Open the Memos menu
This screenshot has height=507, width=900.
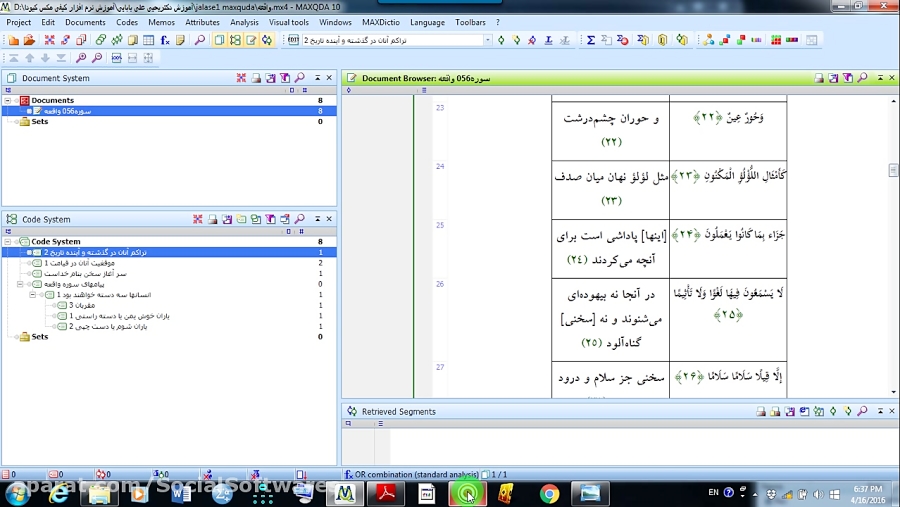[161, 22]
